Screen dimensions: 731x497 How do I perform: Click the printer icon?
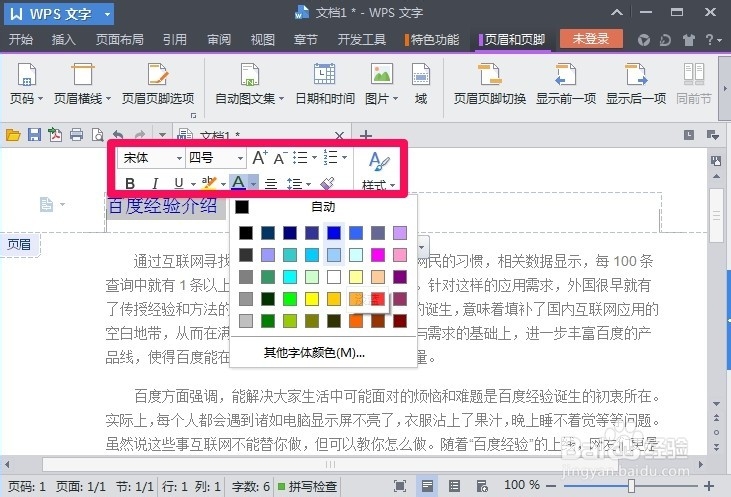click(76, 135)
